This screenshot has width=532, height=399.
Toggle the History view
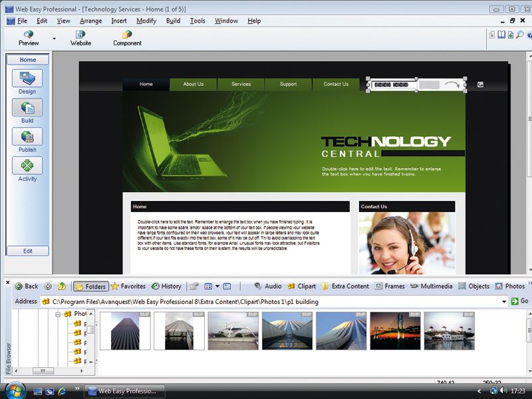click(168, 287)
